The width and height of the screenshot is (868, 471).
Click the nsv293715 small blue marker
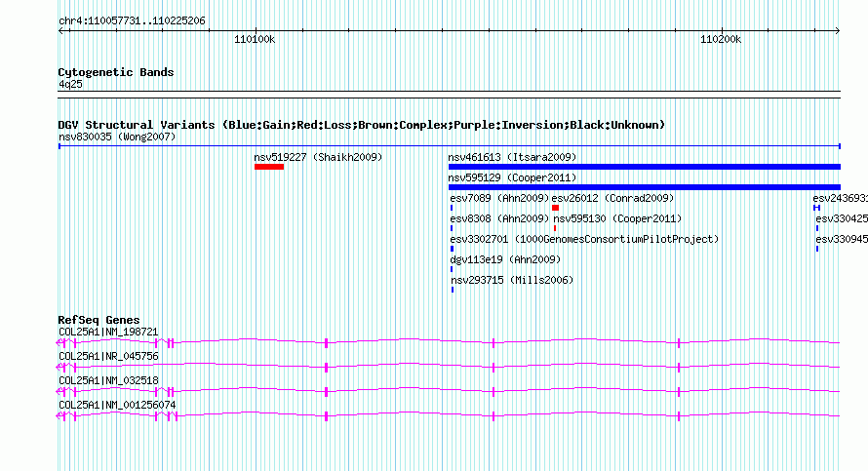click(453, 290)
